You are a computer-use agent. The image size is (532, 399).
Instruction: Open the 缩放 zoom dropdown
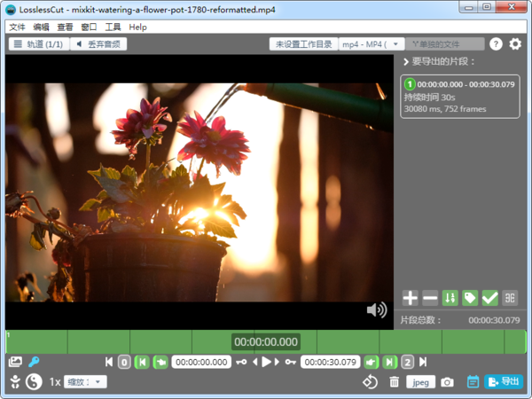click(x=85, y=382)
